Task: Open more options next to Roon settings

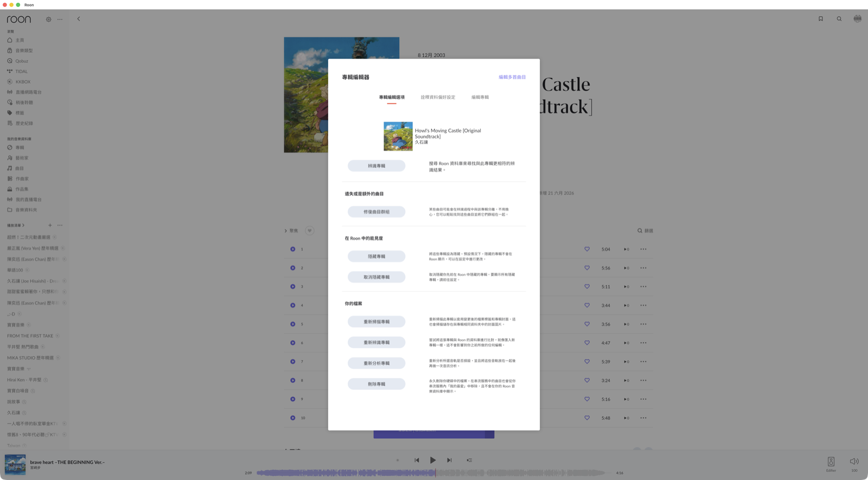Action: coord(60,20)
